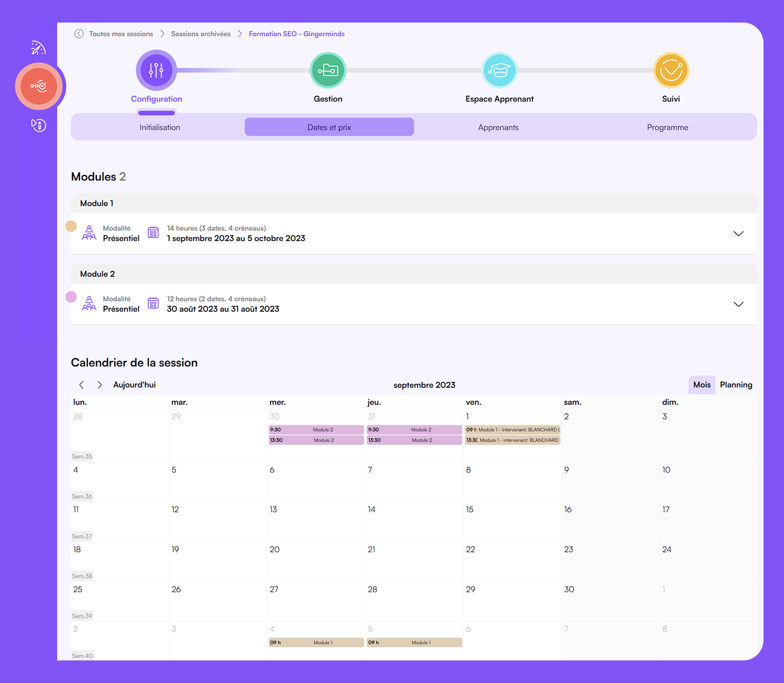This screenshot has width=784, height=683.
Task: Click the info sidebar icon
Action: (39, 125)
